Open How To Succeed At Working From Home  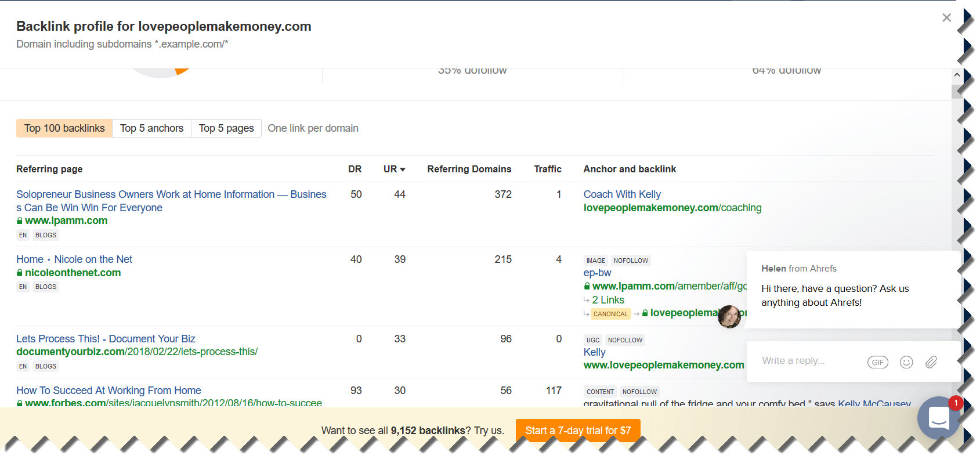click(x=109, y=391)
